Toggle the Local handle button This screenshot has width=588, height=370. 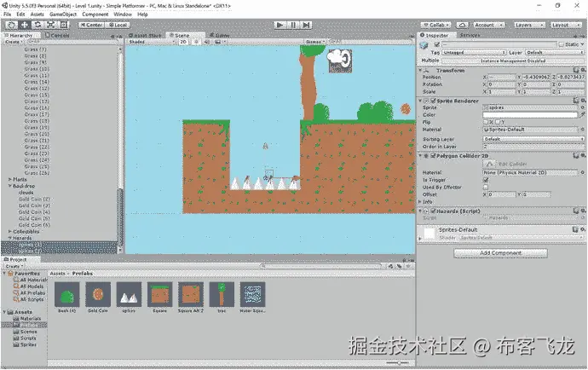tap(118, 25)
